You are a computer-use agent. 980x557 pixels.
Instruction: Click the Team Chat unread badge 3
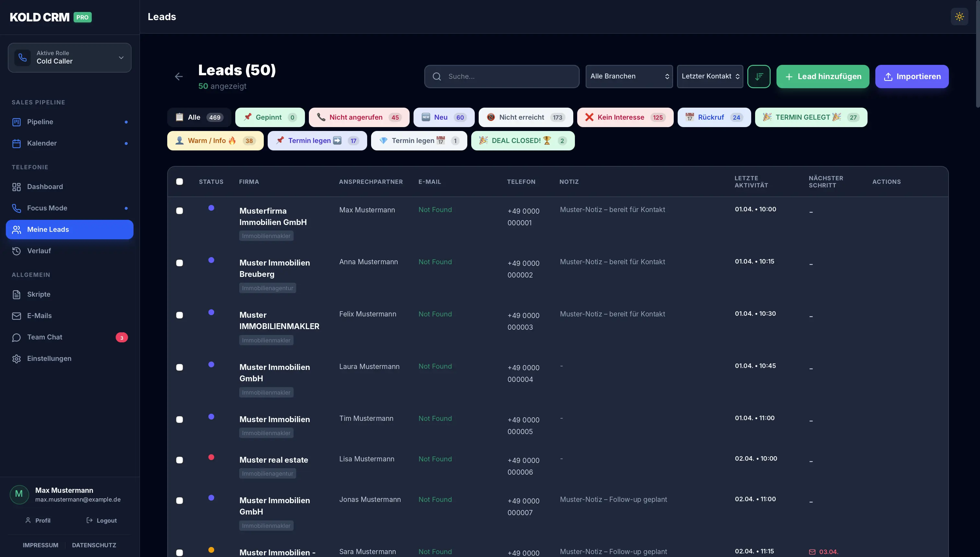pyautogui.click(x=122, y=338)
